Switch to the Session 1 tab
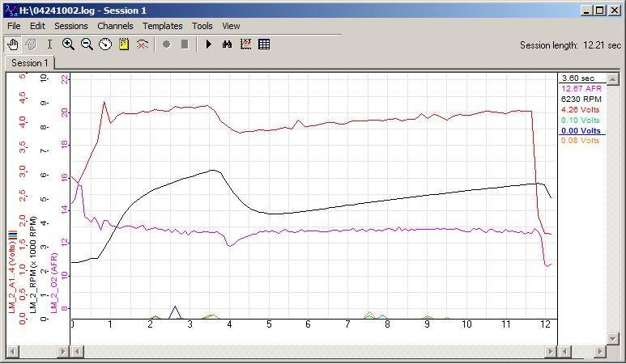The width and height of the screenshot is (626, 364). 29,63
